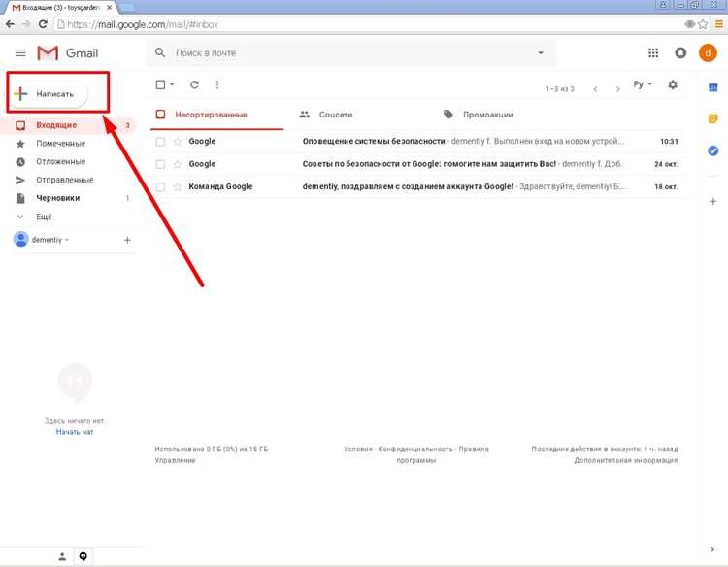Collapse side panel with bottom chevron
The width and height of the screenshot is (728, 567).
[712, 550]
